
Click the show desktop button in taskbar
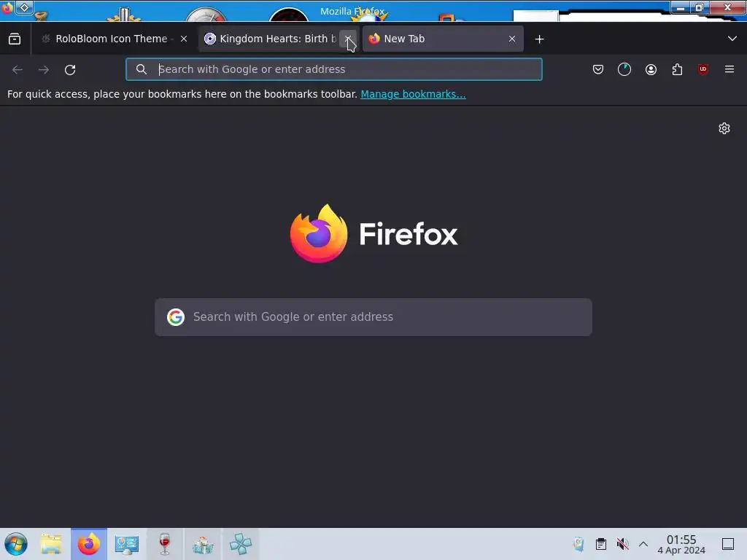[x=728, y=544]
